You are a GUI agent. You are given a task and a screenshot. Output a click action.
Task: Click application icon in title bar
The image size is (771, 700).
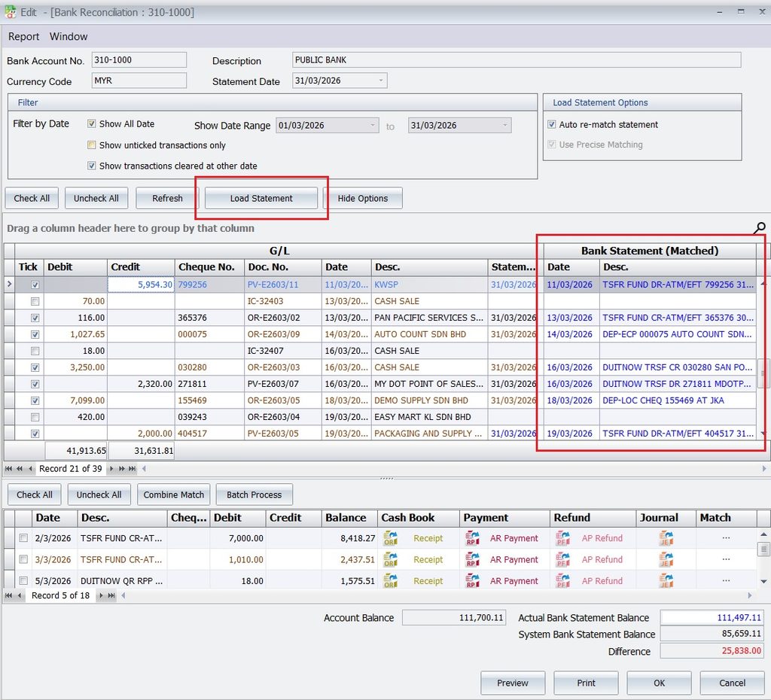point(10,12)
